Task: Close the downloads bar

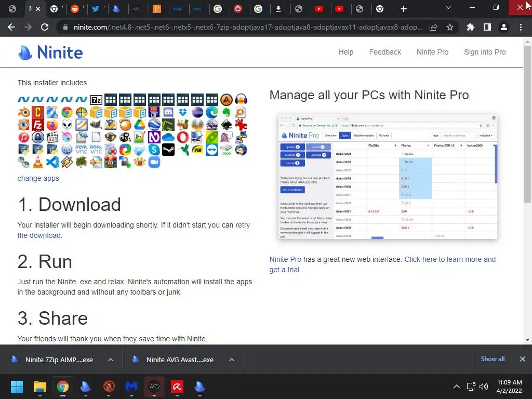Action: click(523, 359)
